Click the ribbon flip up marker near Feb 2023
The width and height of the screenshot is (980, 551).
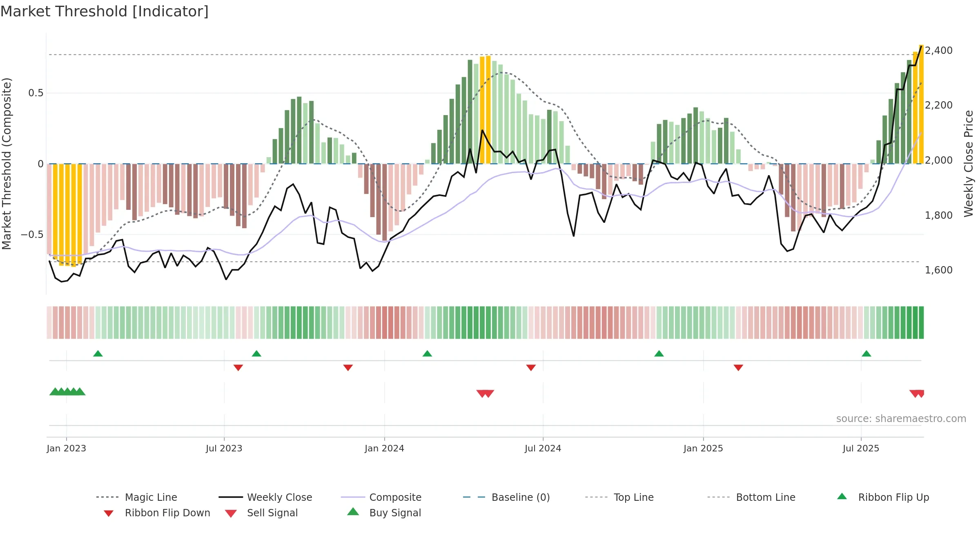pyautogui.click(x=98, y=353)
